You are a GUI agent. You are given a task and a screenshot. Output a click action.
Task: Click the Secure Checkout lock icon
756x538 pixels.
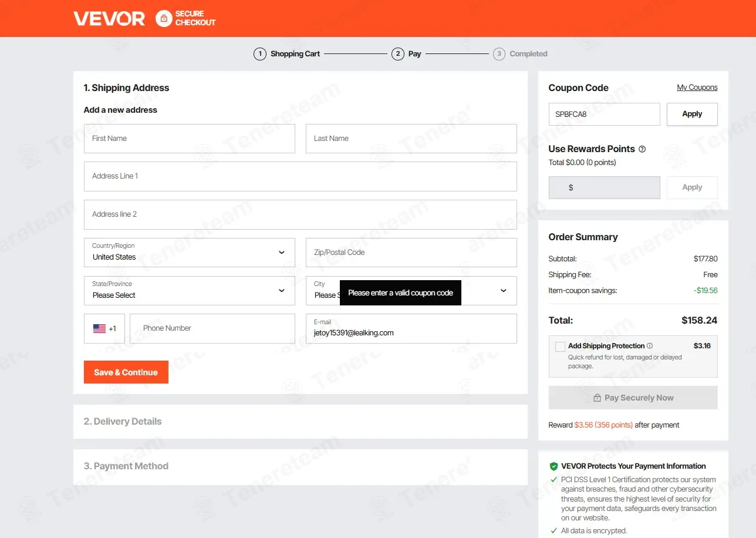[164, 18]
